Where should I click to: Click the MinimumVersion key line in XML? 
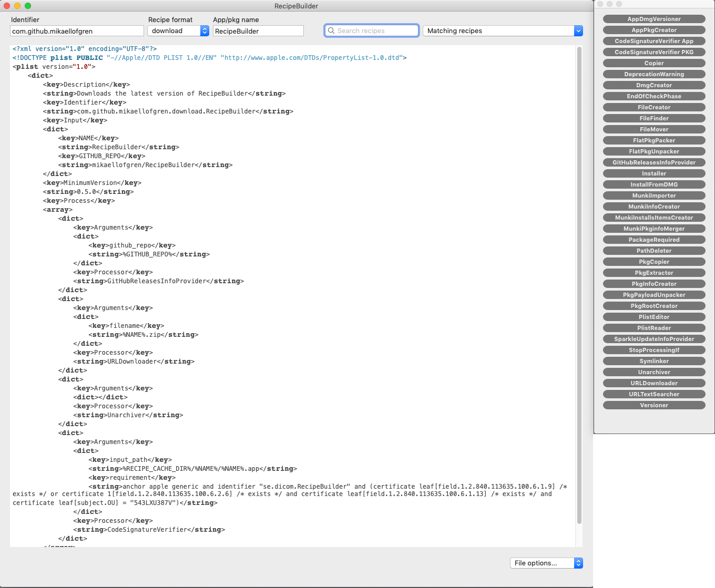(x=92, y=183)
